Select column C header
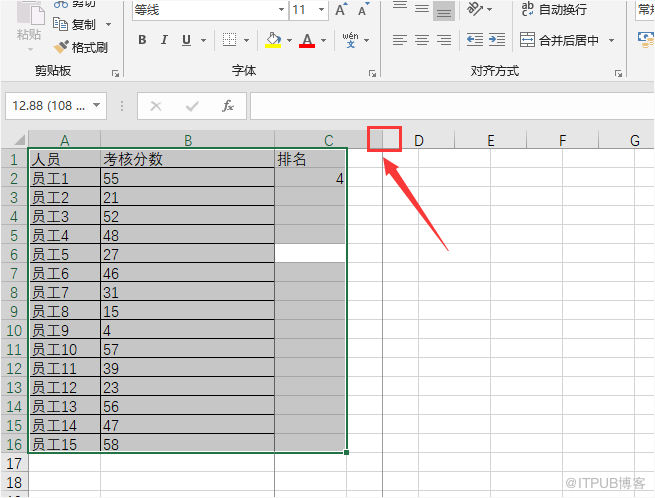The height and width of the screenshot is (498, 655). point(328,140)
